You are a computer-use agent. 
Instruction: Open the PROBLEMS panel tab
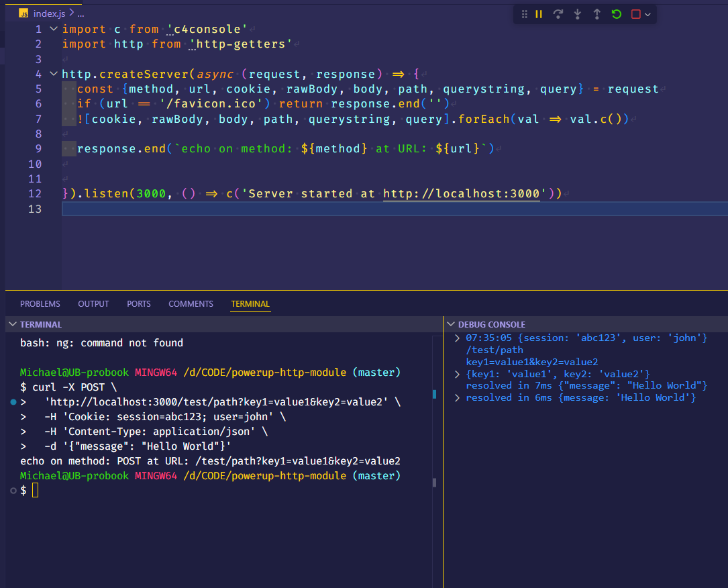[x=40, y=304]
